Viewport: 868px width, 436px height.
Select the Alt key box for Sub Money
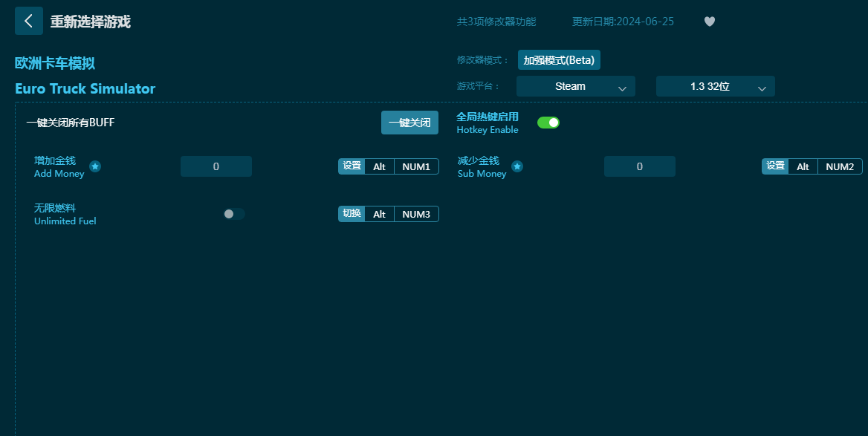coord(803,166)
